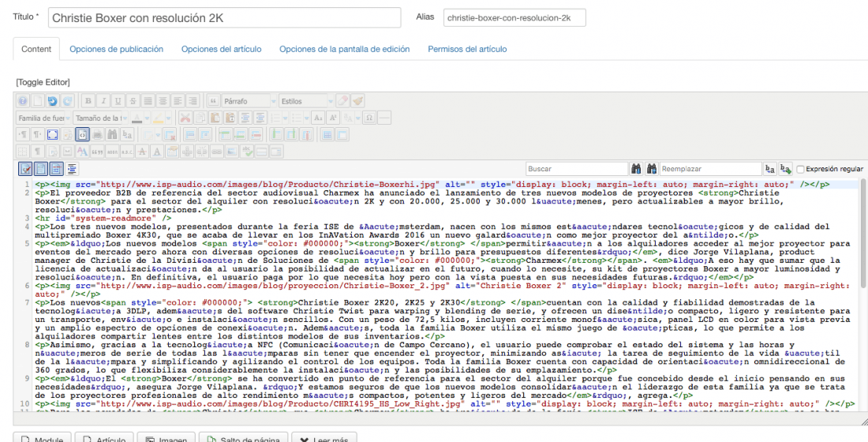Apply the yellow highlight color swatch
This screenshot has height=442, width=868.
[x=158, y=118]
